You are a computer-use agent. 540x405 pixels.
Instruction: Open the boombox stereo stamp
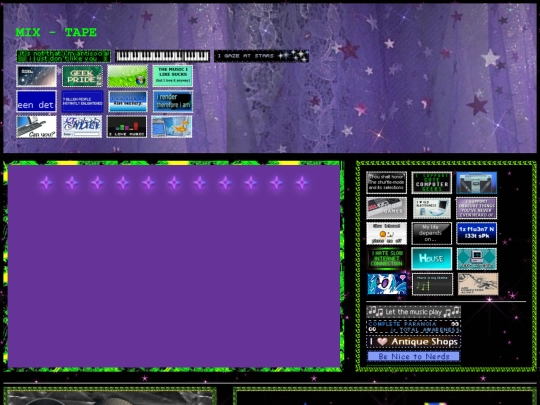[x=477, y=183]
